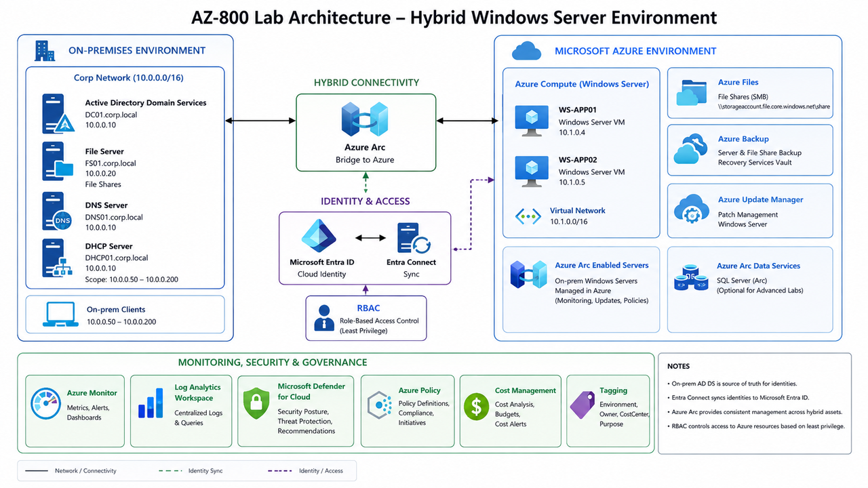Screen dimensions: 868x488
Task: Click the WS-APP02 IP address 10.1.0.5
Action: click(x=572, y=183)
